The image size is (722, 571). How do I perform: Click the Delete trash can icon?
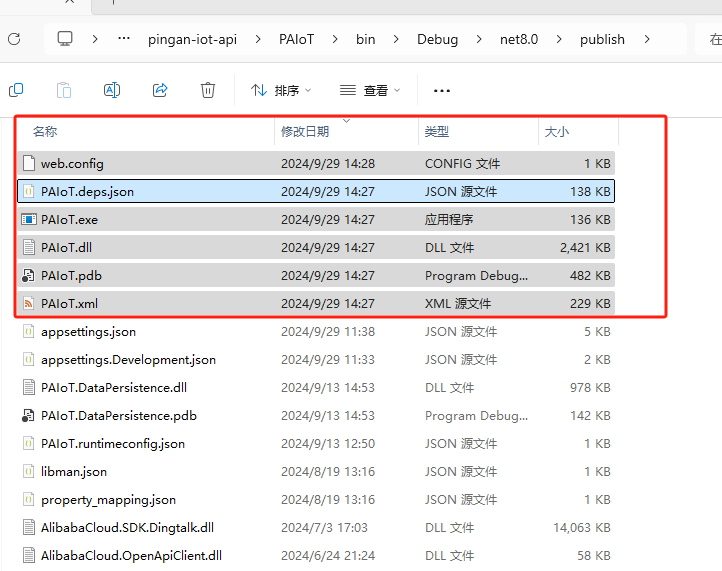click(208, 90)
